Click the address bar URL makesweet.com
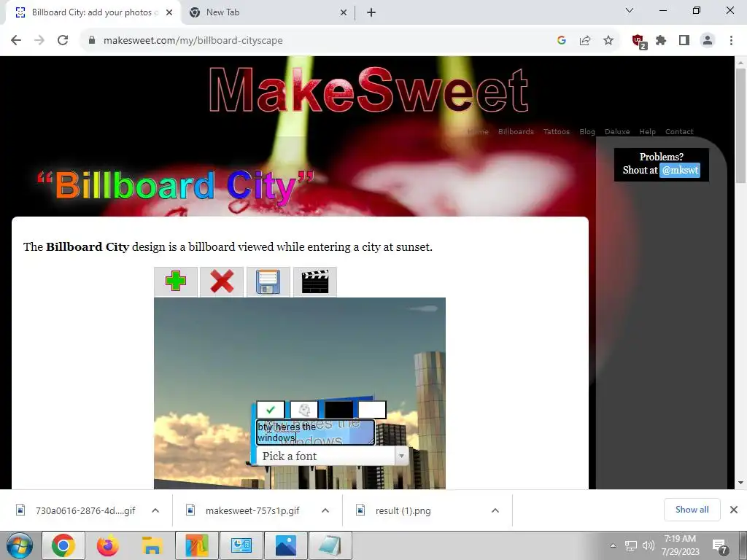 coord(193,41)
